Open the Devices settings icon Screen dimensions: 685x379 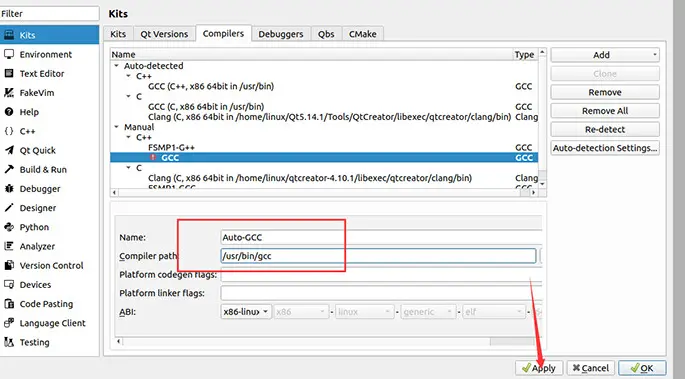point(9,285)
